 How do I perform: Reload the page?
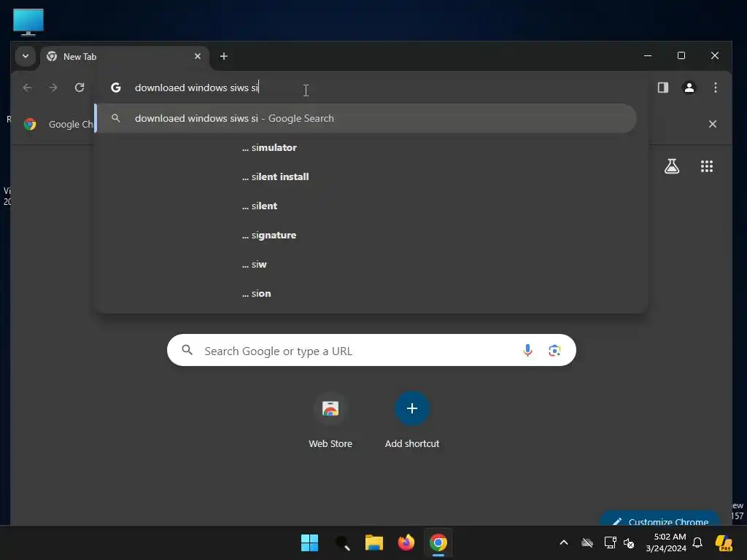pos(80,87)
